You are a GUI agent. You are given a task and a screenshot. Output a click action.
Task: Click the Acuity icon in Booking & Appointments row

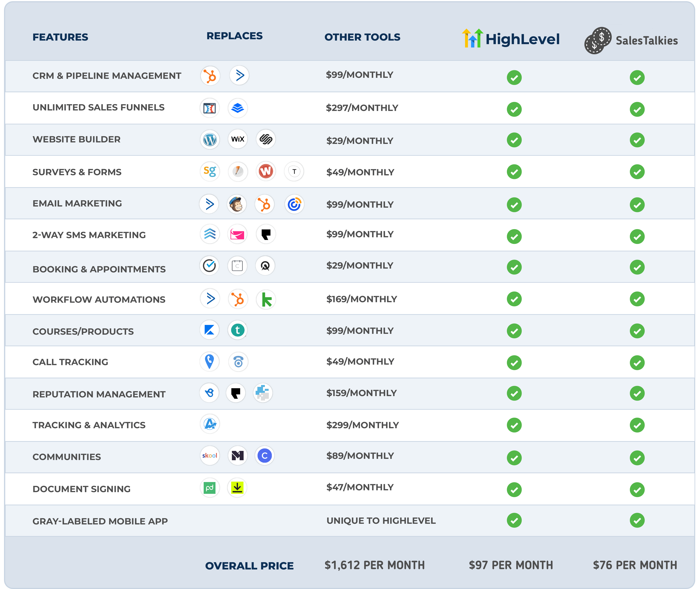pyautogui.click(x=265, y=266)
